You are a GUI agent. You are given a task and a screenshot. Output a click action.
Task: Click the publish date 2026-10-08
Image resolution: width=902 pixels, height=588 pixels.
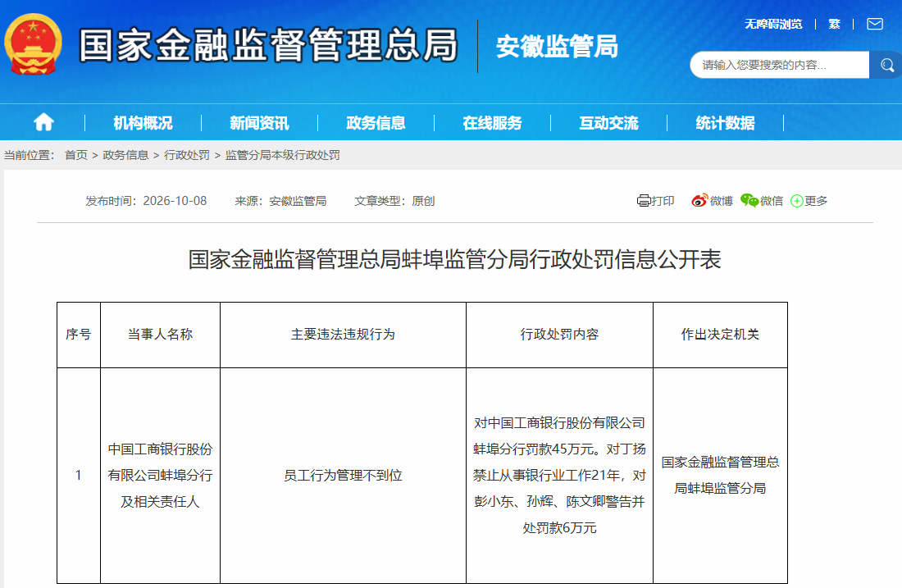(175, 201)
